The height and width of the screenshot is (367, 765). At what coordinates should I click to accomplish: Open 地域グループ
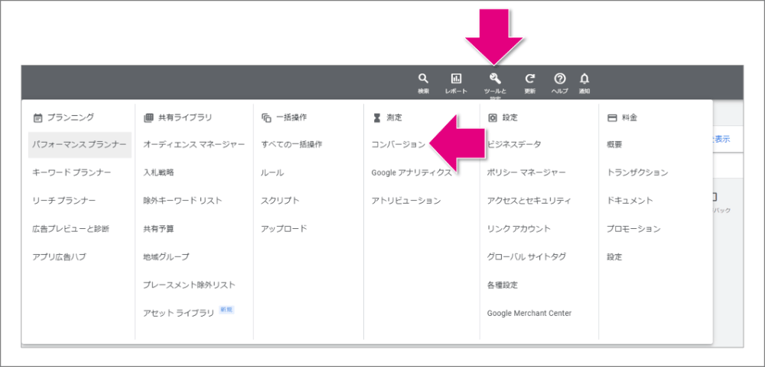(x=166, y=257)
